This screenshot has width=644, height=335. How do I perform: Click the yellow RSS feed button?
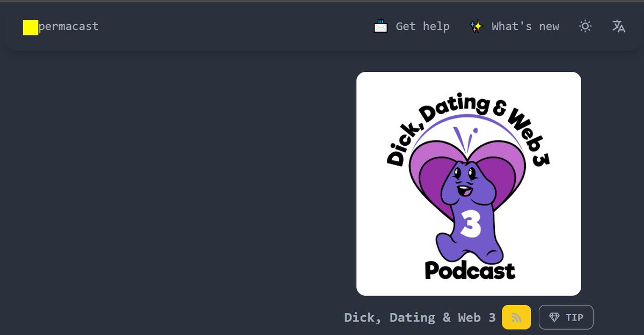point(516,317)
